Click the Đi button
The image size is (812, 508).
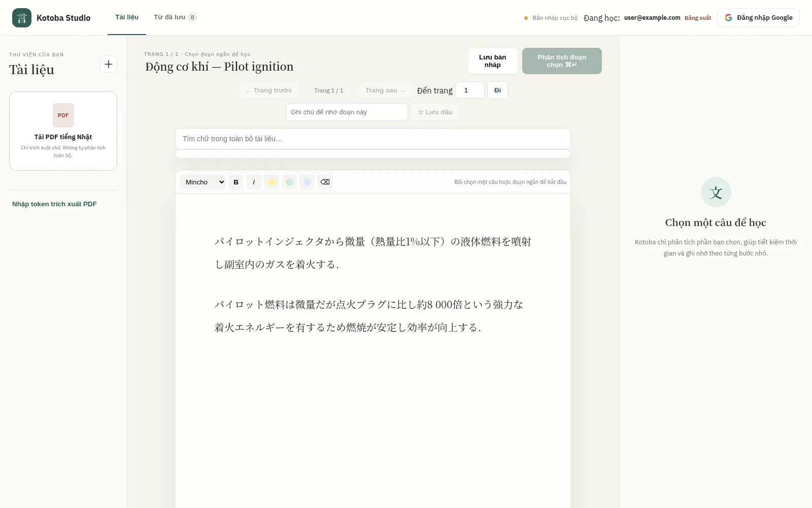coord(497,90)
